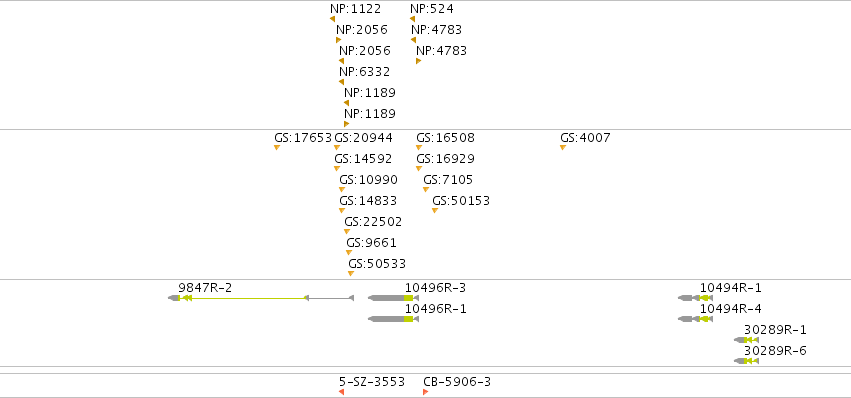Select the 30289R-6 transcript glyph
The image size is (851, 398).
746,361
